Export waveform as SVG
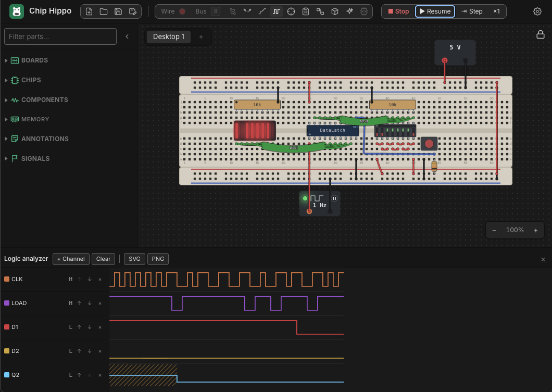The height and width of the screenshot is (392, 552). (x=134, y=259)
